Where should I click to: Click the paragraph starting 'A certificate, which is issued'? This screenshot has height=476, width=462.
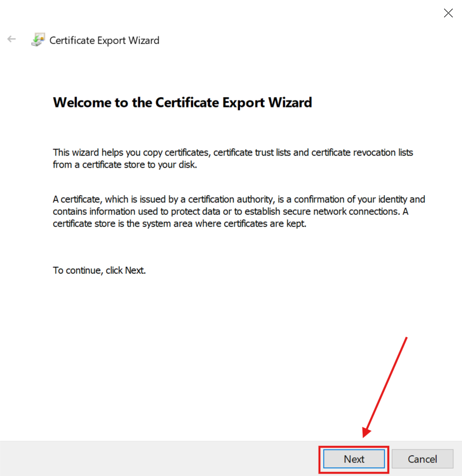coord(239,211)
